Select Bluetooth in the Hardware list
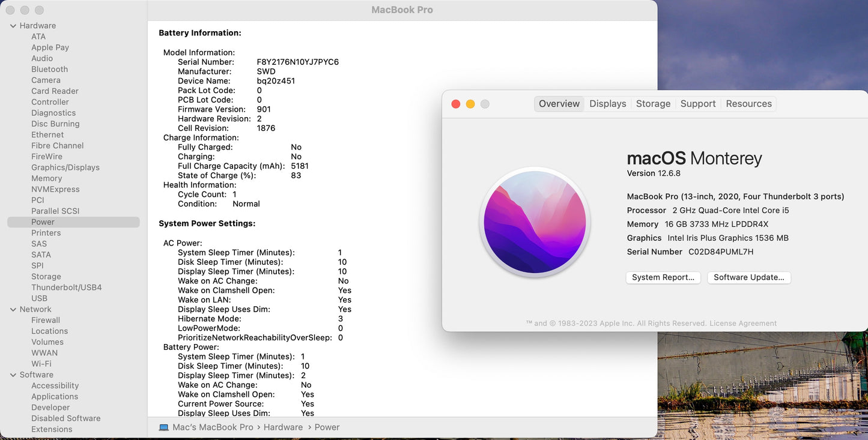 pos(49,70)
